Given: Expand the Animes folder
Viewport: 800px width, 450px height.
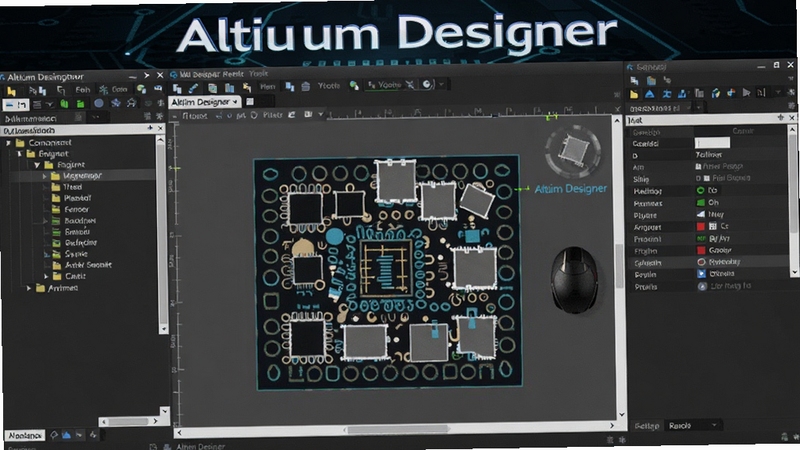Looking at the screenshot, I should [29, 288].
